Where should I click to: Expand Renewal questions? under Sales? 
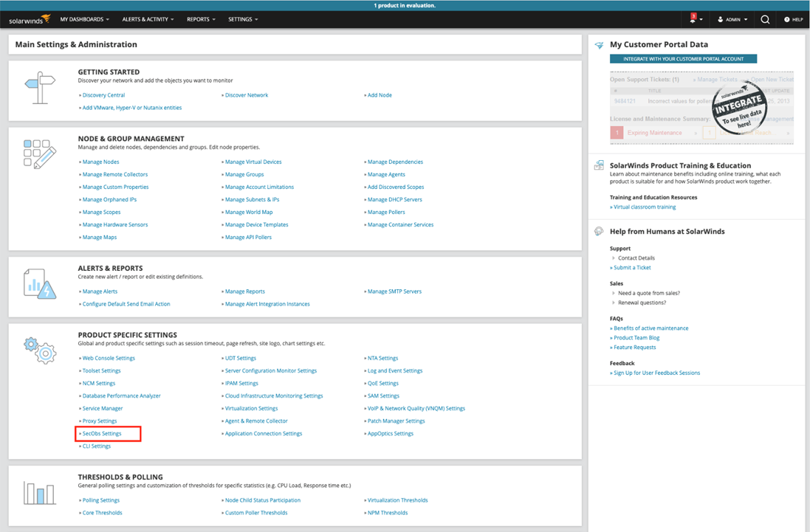pos(642,303)
